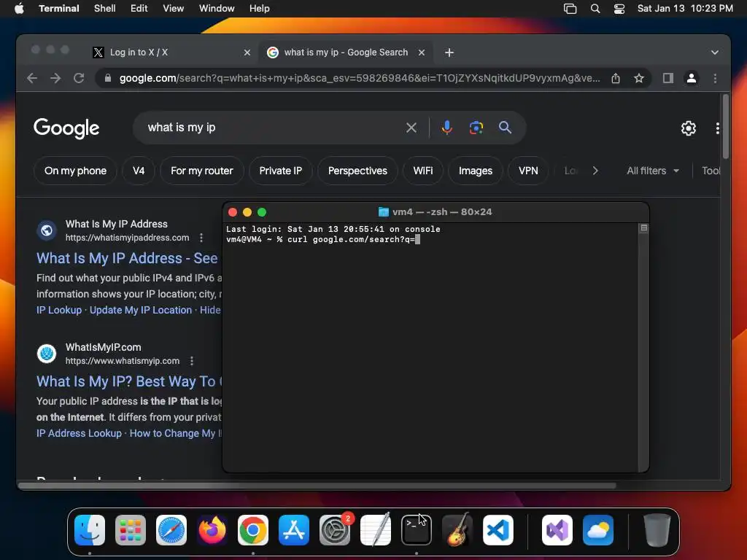Open more options for whatismyip.com result
747x560 pixels.
point(192,361)
